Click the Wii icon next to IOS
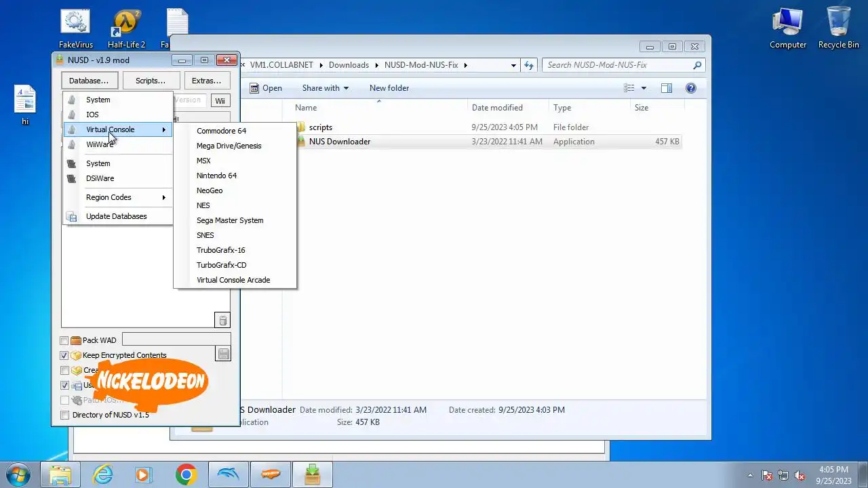 (72, 115)
